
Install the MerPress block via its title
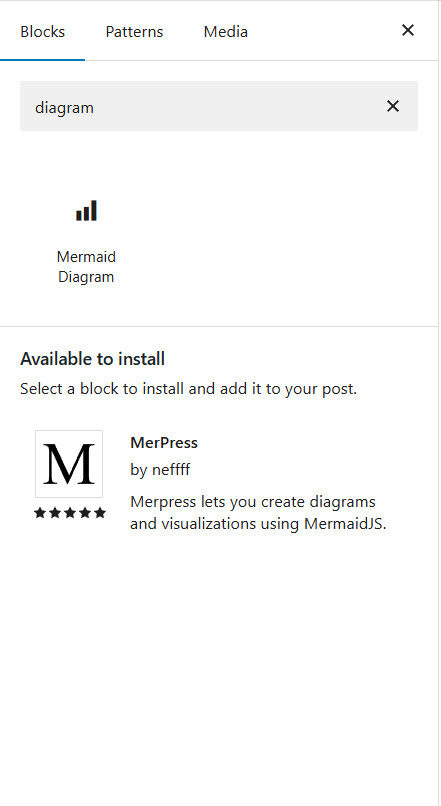pos(164,443)
